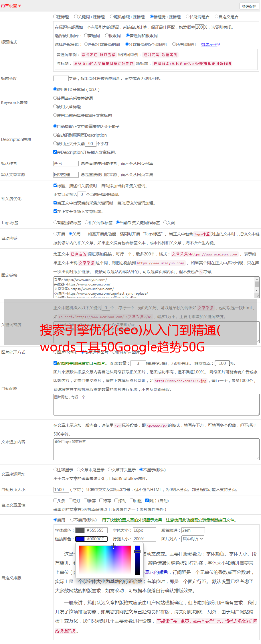
Task: Collapse the 内容设置 section chevron
Action: (19, 6)
